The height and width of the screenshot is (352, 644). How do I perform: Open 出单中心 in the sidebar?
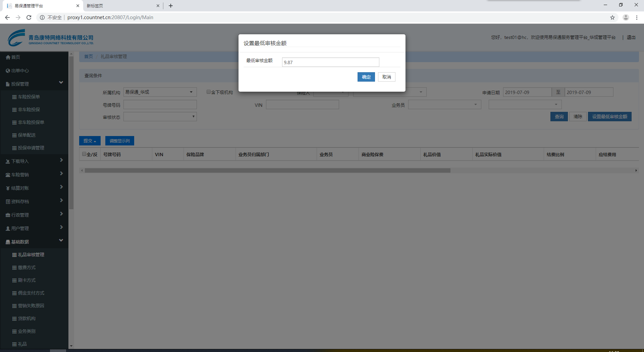20,71
